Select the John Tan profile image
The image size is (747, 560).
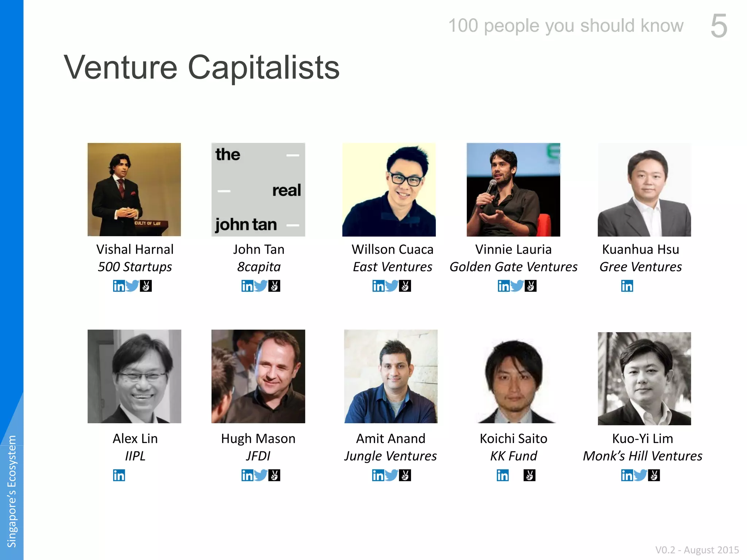(x=258, y=190)
